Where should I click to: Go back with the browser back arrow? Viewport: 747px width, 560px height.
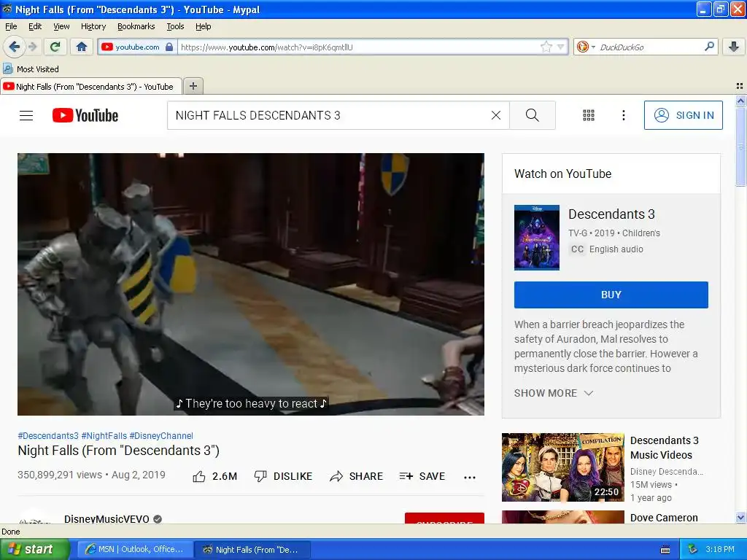(14, 47)
